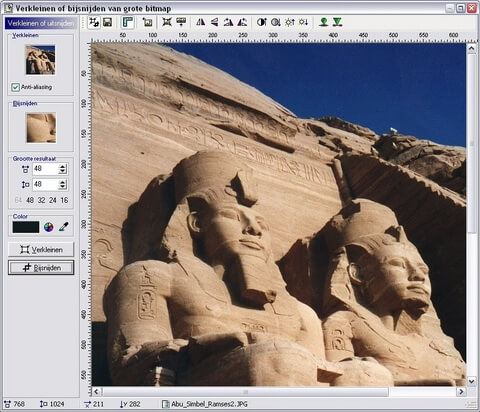This screenshot has height=412, width=480.
Task: Click the save (floppy disk) toolbar icon
Action: [108, 22]
